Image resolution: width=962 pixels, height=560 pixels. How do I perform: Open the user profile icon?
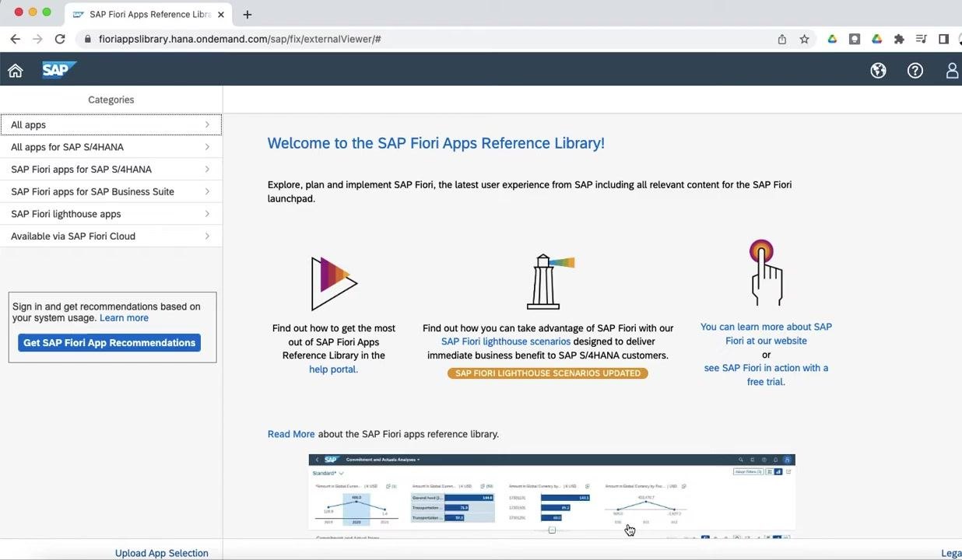pos(952,71)
